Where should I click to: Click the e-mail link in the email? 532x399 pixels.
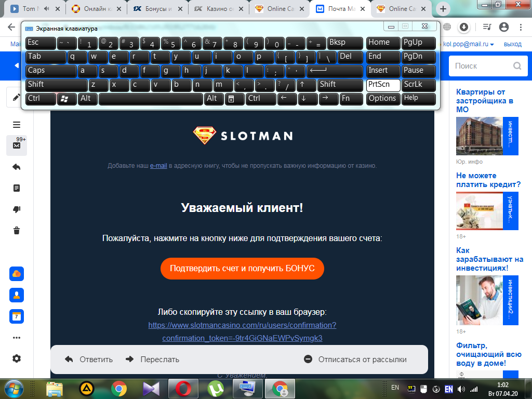(158, 166)
